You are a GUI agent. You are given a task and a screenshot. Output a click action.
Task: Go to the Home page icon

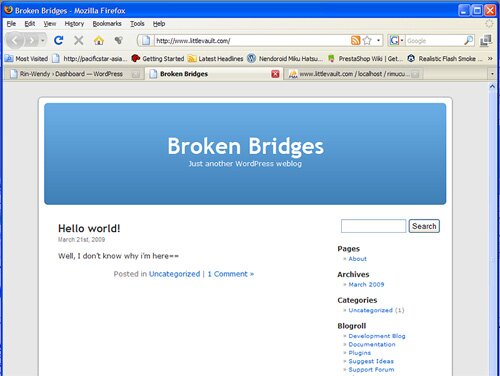click(x=99, y=40)
